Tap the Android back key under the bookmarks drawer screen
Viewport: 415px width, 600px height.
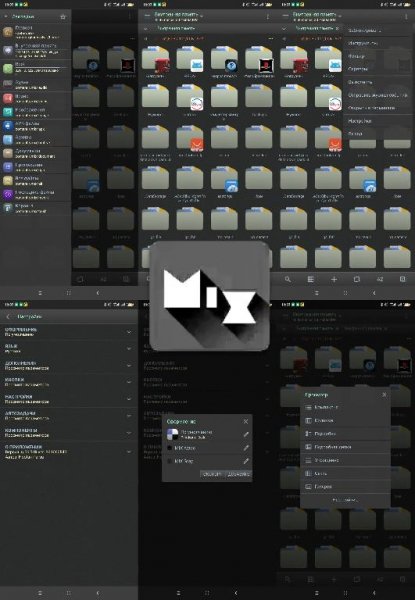pyautogui.click(x=98, y=293)
